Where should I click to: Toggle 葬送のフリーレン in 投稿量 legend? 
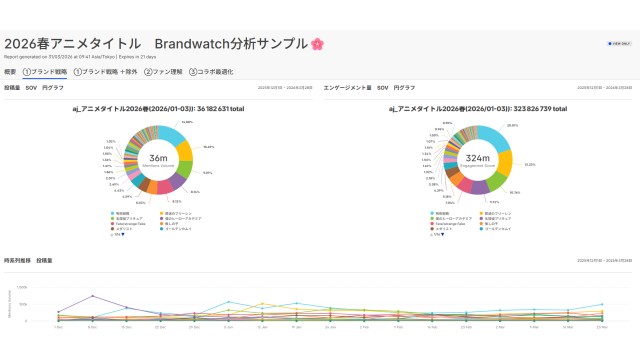click(x=177, y=213)
